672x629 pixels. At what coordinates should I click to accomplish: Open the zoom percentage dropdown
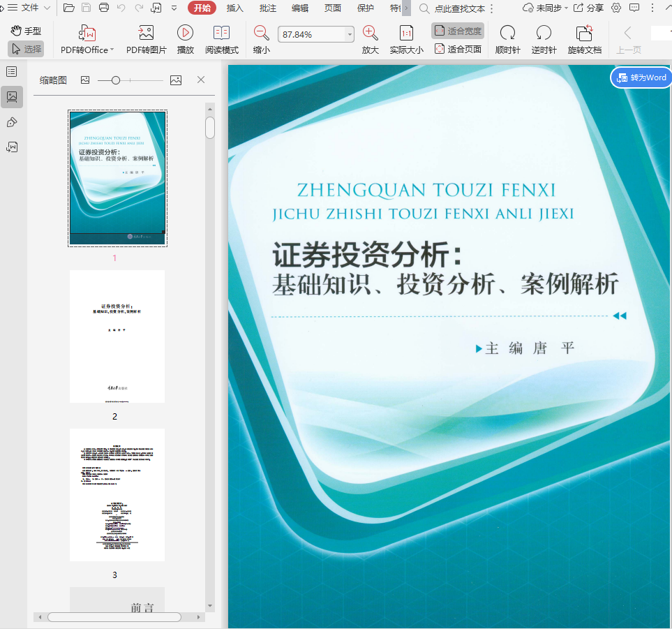[x=350, y=35]
